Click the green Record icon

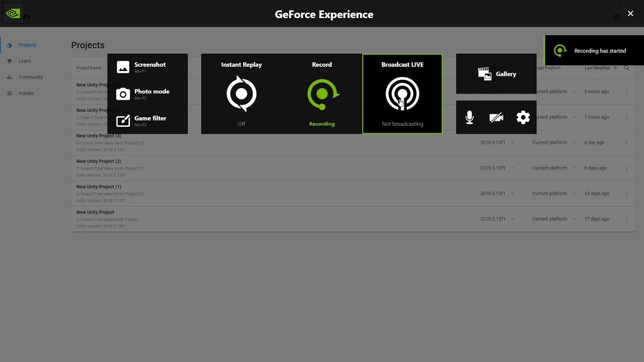coord(323,94)
